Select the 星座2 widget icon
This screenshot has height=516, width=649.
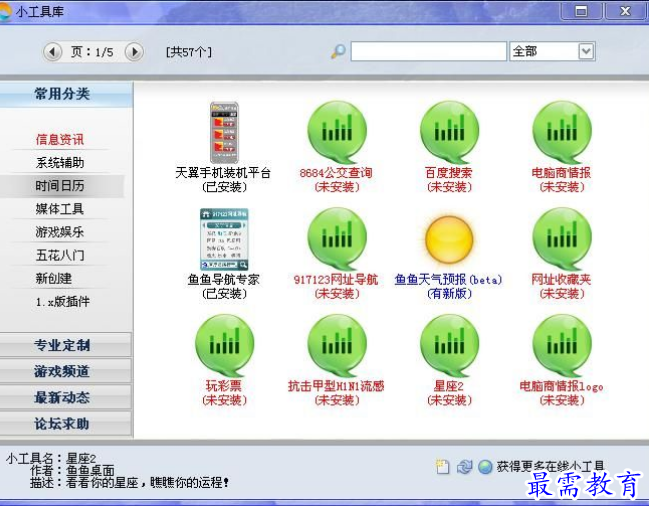(449, 346)
